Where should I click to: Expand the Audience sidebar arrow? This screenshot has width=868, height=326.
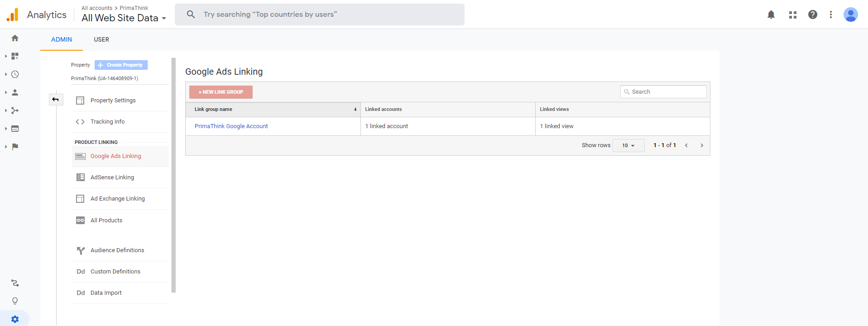(6, 92)
